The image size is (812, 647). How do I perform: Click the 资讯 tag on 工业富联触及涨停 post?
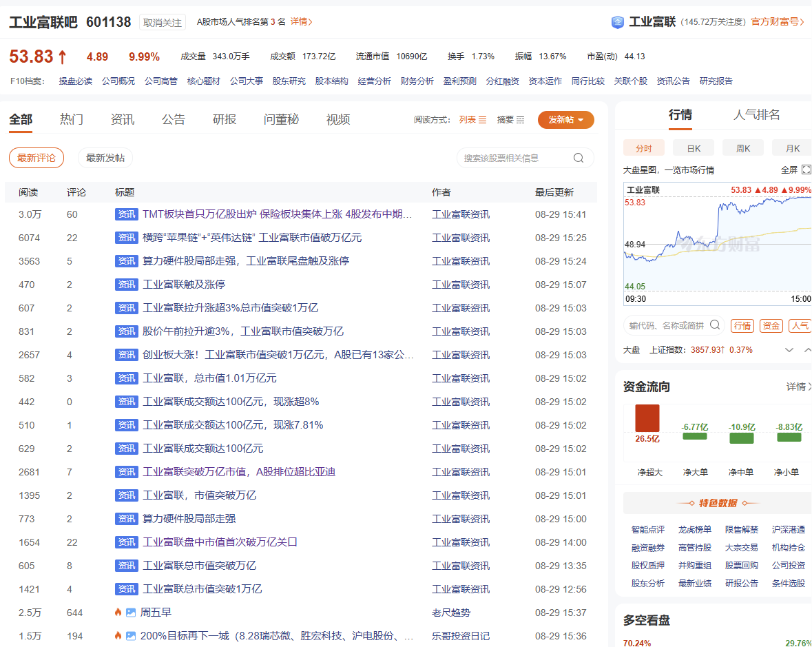[126, 285]
